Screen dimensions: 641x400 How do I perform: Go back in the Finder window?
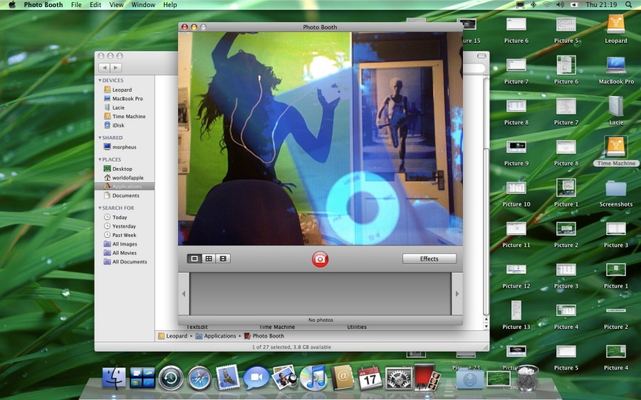tap(105, 67)
